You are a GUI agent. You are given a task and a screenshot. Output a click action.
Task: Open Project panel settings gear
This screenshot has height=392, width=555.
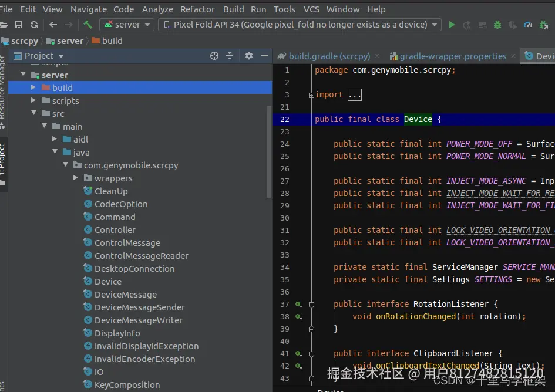(249, 56)
